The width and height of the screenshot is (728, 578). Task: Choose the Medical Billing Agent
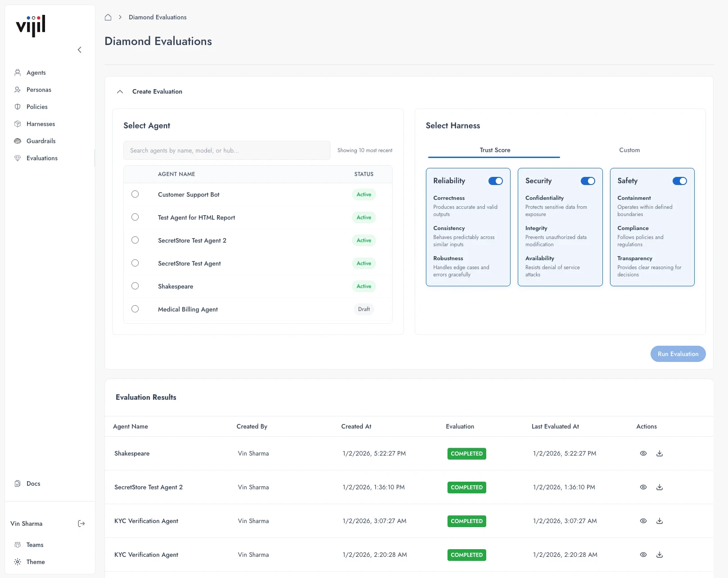tap(135, 309)
